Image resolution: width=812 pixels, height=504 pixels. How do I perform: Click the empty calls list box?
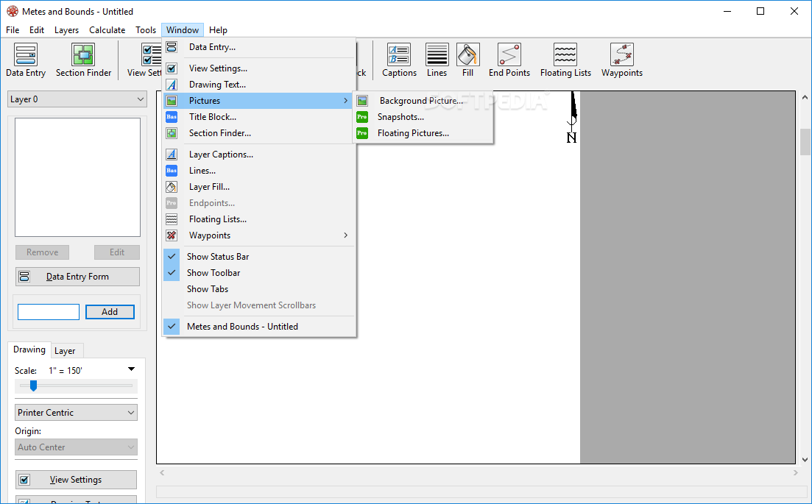click(x=78, y=177)
